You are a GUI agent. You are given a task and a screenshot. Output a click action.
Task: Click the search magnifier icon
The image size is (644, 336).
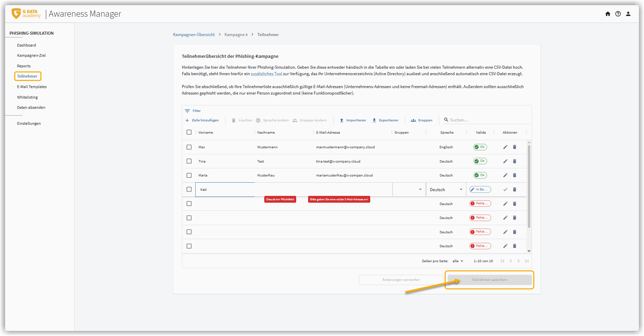tap(446, 120)
